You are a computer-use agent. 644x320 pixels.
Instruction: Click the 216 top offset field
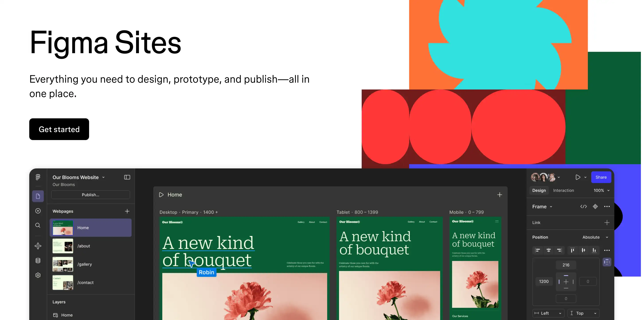tap(566, 265)
